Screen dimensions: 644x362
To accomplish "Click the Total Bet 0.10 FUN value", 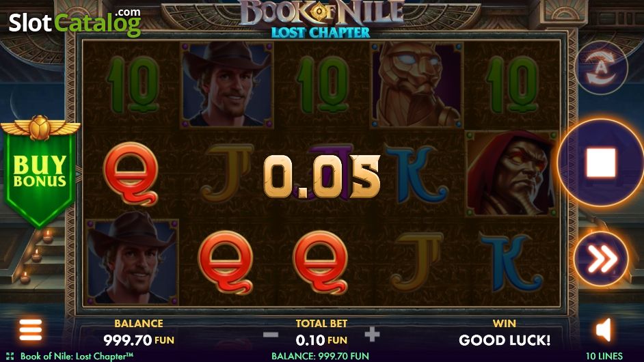I will point(321,340).
